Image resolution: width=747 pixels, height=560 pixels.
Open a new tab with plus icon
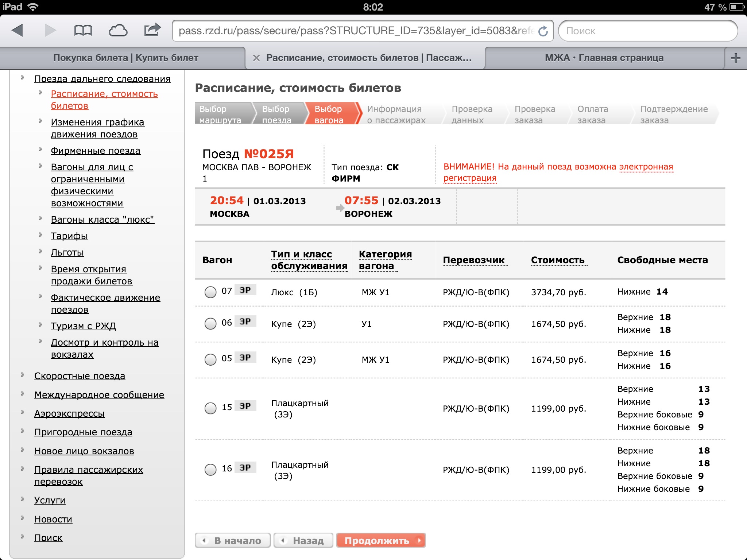735,58
